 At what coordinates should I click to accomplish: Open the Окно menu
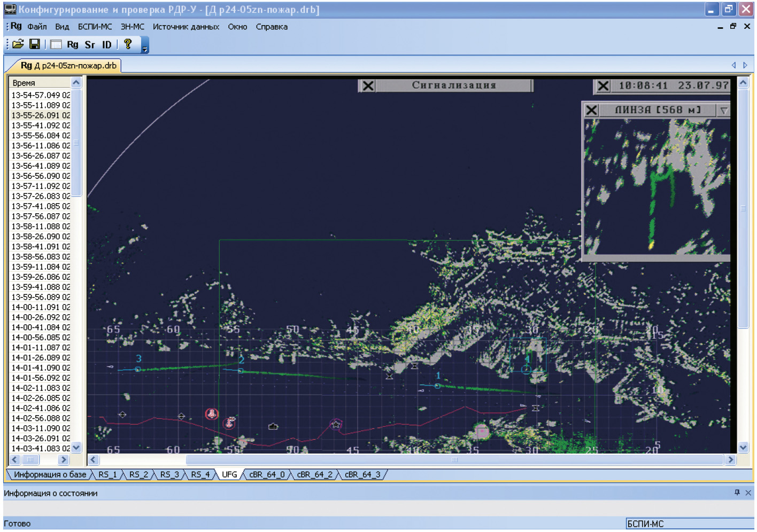point(237,27)
